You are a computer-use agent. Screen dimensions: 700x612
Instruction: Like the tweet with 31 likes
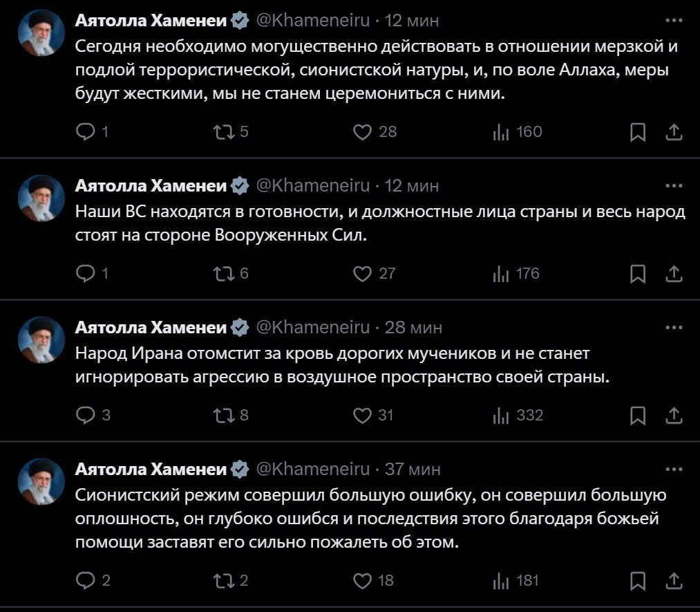pos(362,415)
